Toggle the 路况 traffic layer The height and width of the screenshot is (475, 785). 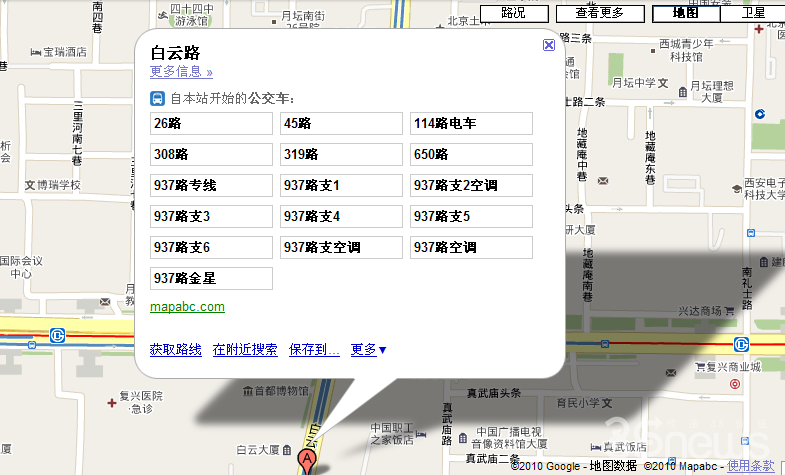coord(513,13)
